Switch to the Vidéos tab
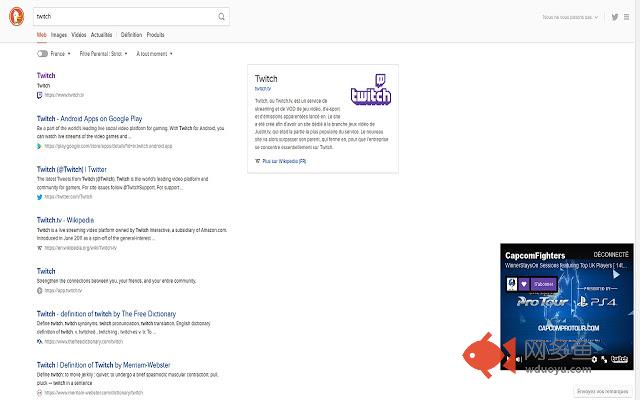Screen dimensions: 640x400 (79, 35)
